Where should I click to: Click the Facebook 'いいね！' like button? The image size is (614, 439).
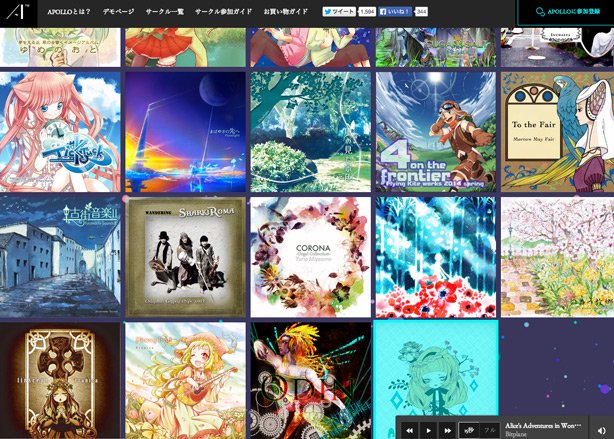point(395,12)
